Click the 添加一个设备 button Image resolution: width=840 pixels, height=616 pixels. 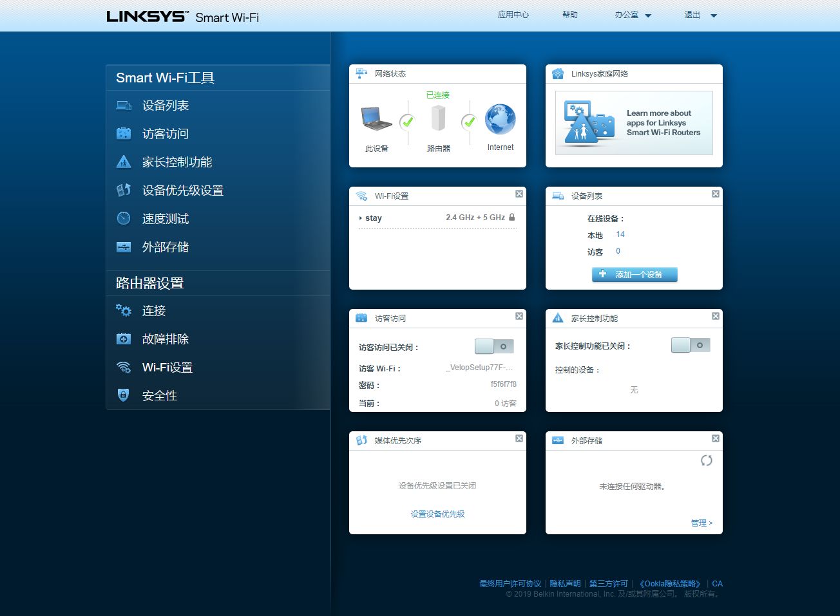635,275
